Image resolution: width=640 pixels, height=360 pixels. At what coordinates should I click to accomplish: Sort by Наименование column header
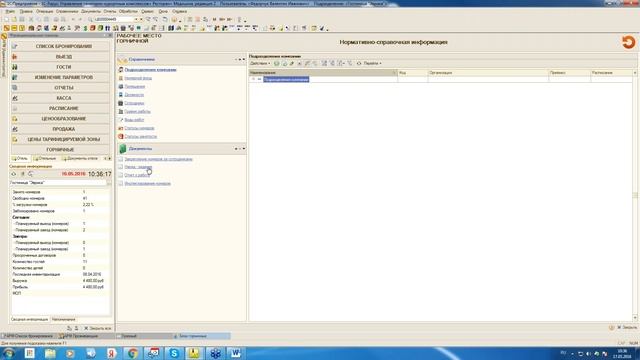323,73
